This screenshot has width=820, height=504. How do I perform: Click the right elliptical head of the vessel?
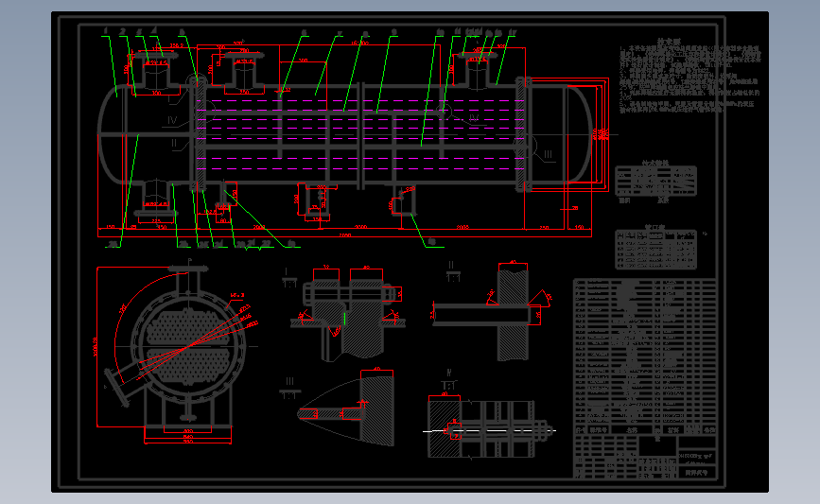click(580, 134)
